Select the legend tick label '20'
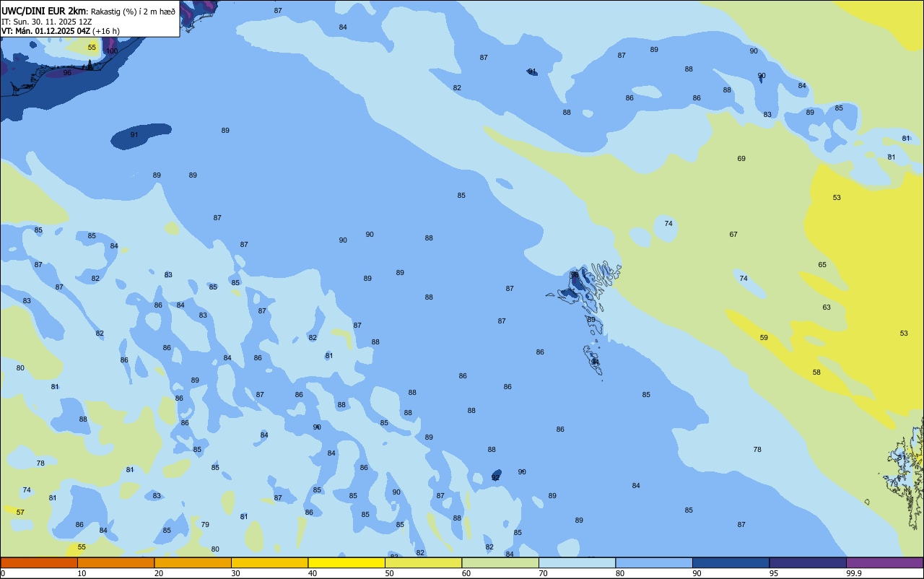 [158, 573]
